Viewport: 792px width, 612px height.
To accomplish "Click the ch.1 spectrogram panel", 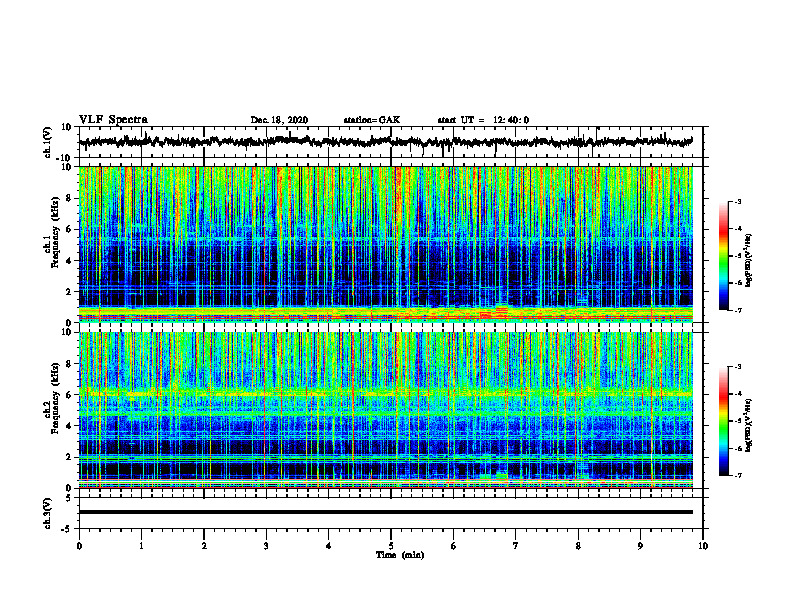I will coord(385,244).
